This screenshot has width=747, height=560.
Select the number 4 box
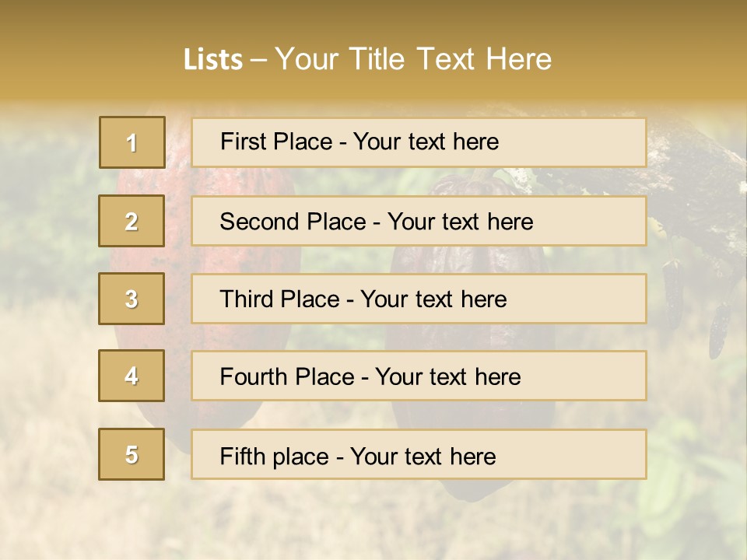(132, 376)
